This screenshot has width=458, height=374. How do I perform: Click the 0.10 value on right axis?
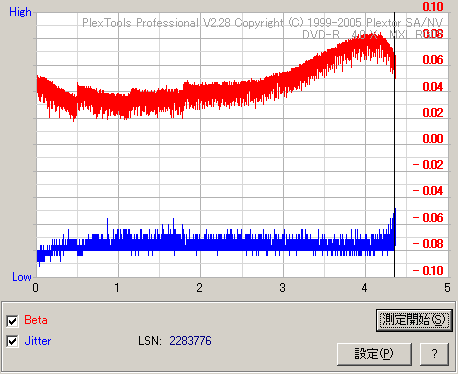point(432,7)
